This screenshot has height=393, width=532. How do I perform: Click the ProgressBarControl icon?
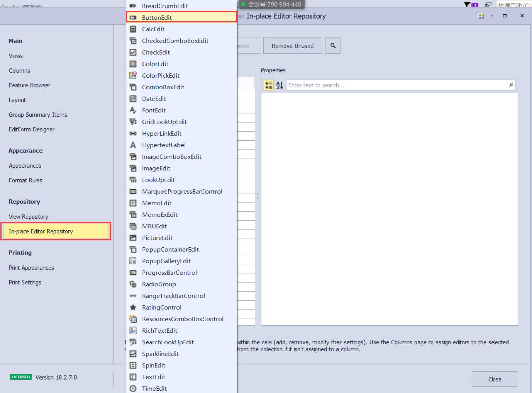[133, 272]
